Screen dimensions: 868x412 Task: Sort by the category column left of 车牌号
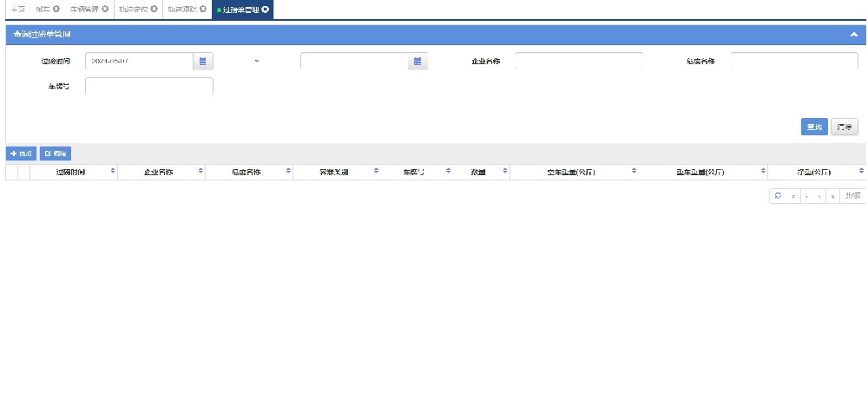(376, 172)
